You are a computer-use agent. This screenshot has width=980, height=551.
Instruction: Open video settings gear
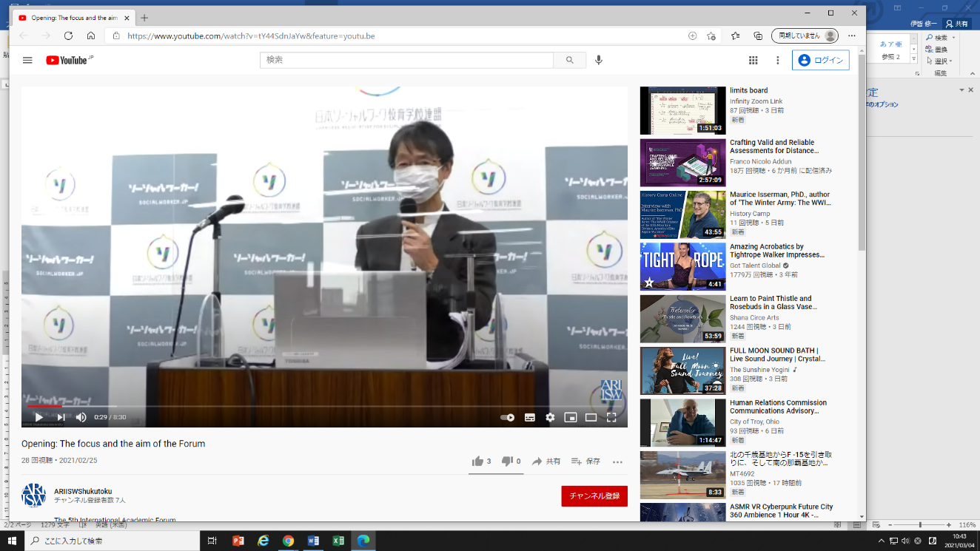550,417
